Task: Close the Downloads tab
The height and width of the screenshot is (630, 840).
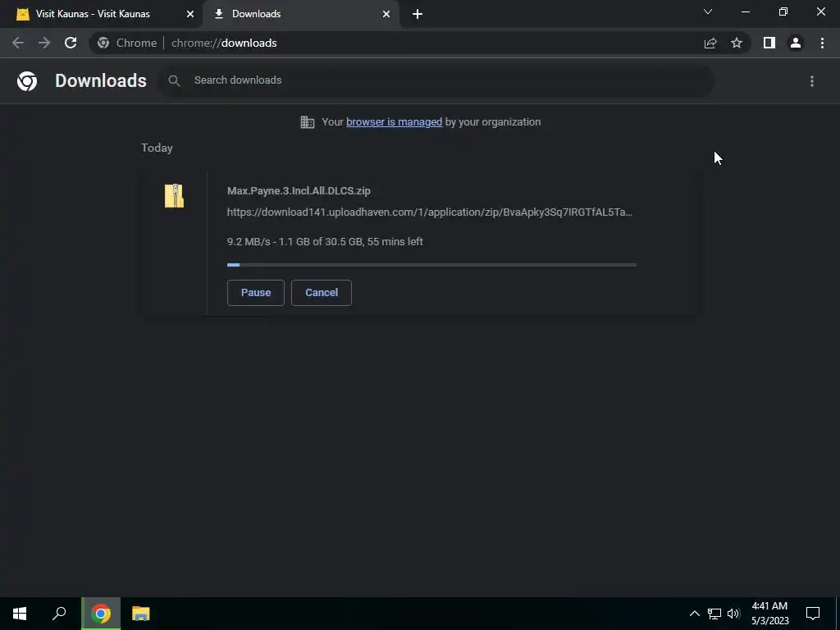Action: tap(386, 14)
